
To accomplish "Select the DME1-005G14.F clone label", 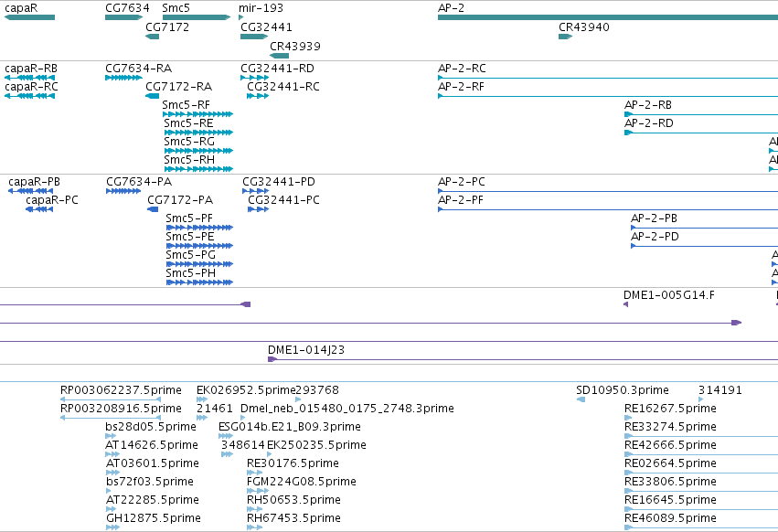I will click(x=669, y=295).
